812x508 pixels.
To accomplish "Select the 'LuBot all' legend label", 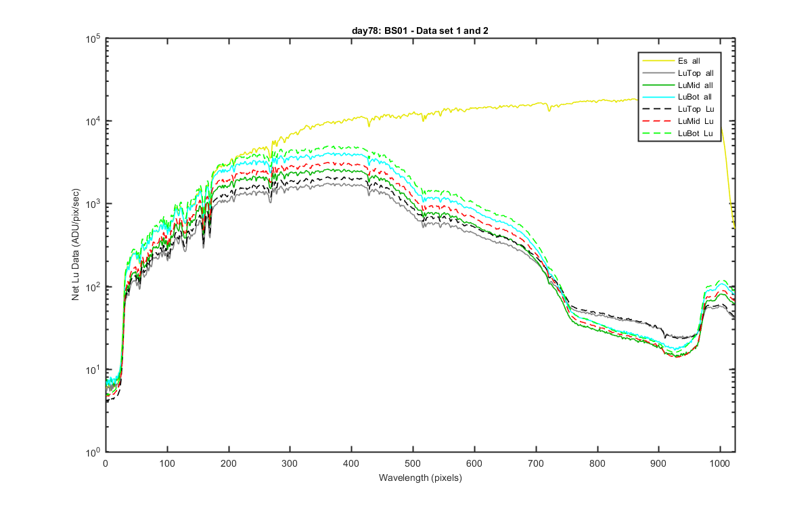I will (695, 98).
